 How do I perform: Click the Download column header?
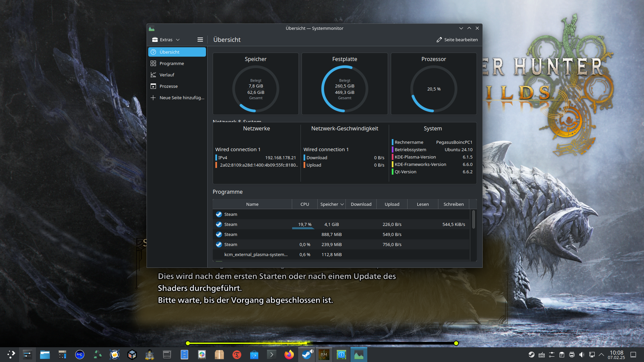(361, 204)
